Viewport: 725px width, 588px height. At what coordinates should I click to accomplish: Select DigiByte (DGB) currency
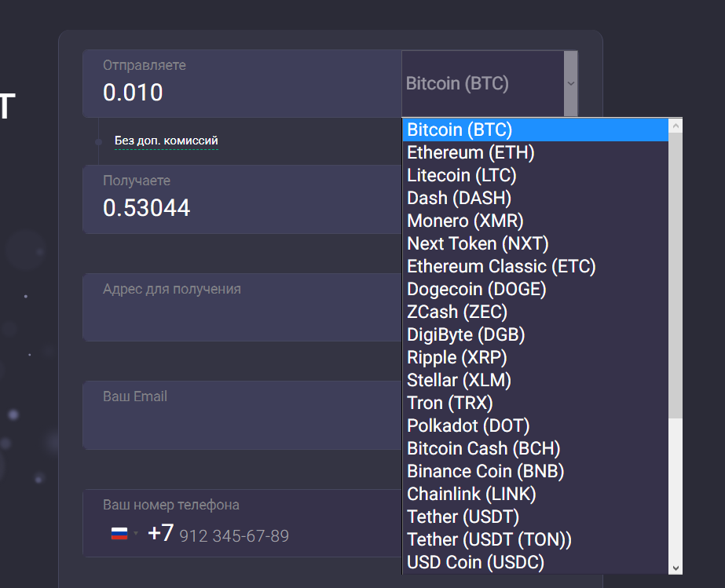536,334
